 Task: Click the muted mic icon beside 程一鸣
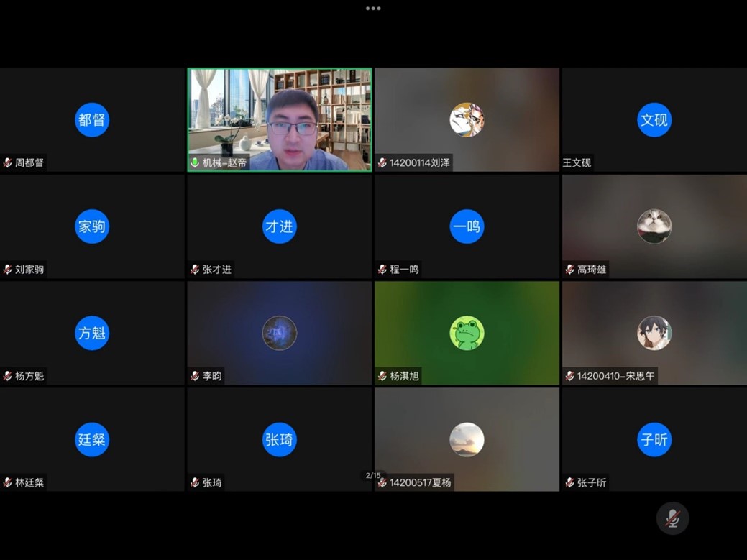(x=382, y=270)
